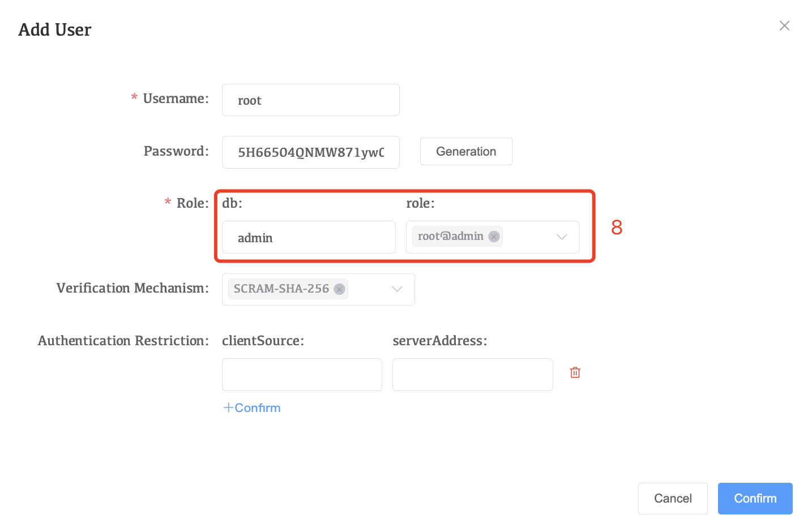Delete the authentication restriction row
The height and width of the screenshot is (532, 812).
point(575,372)
